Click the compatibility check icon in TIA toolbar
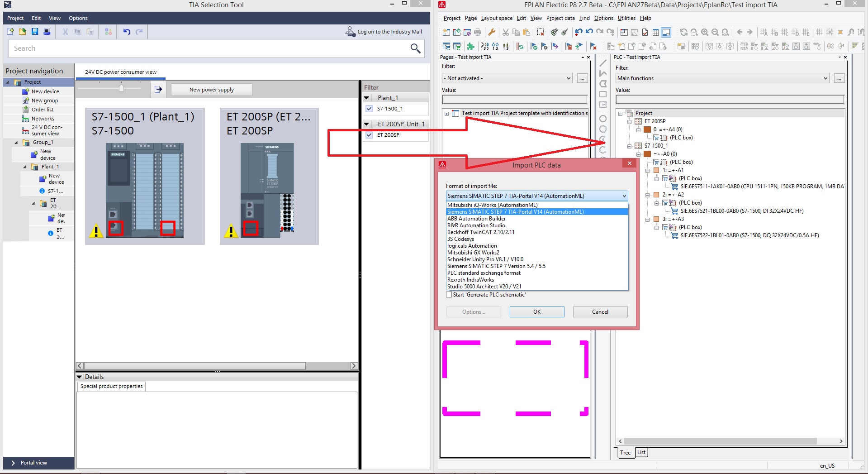This screenshot has width=868, height=474. click(108, 32)
